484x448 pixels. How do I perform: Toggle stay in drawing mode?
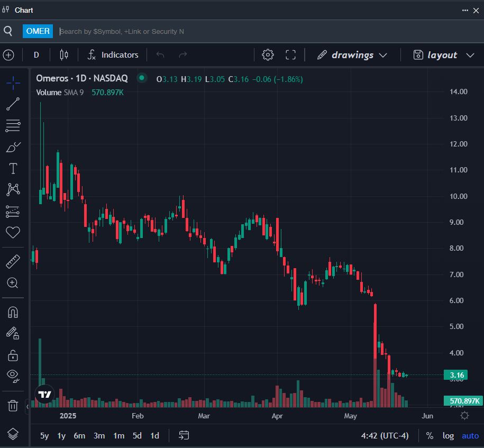(x=13, y=333)
